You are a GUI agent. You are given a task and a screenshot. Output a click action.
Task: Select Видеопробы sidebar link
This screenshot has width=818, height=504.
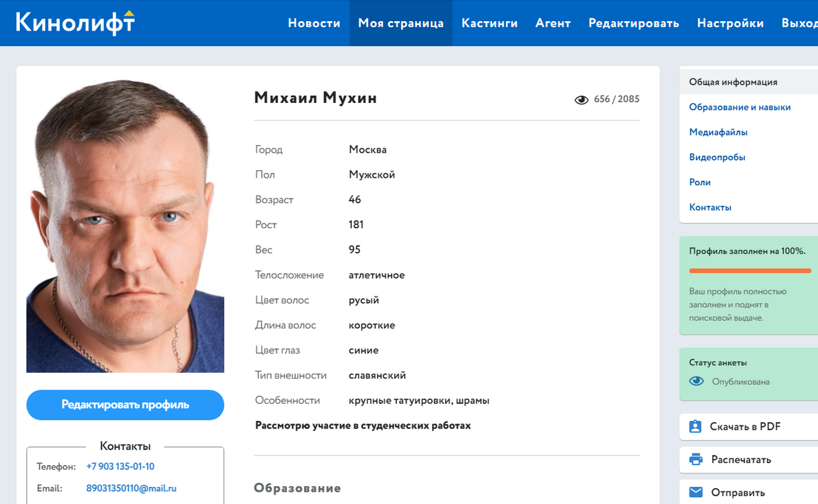[717, 157]
